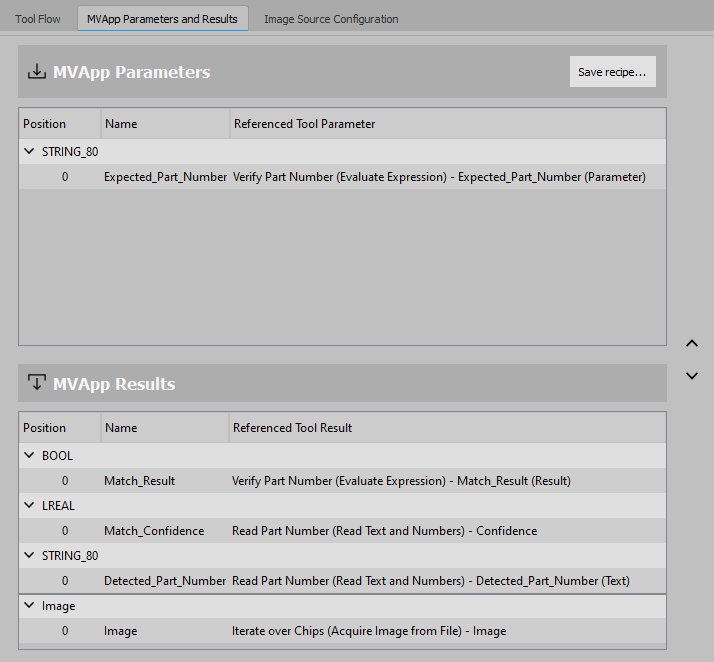Click the down arrow chevron on right

click(692, 376)
